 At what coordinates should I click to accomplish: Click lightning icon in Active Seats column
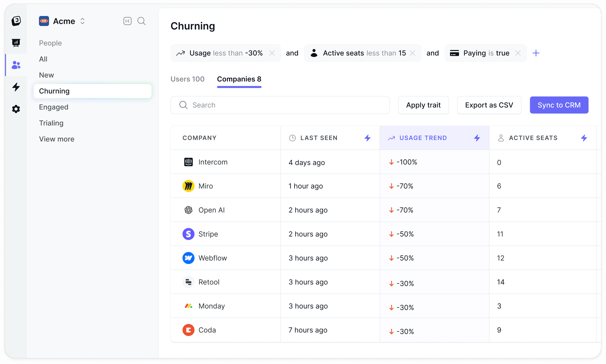coord(584,138)
